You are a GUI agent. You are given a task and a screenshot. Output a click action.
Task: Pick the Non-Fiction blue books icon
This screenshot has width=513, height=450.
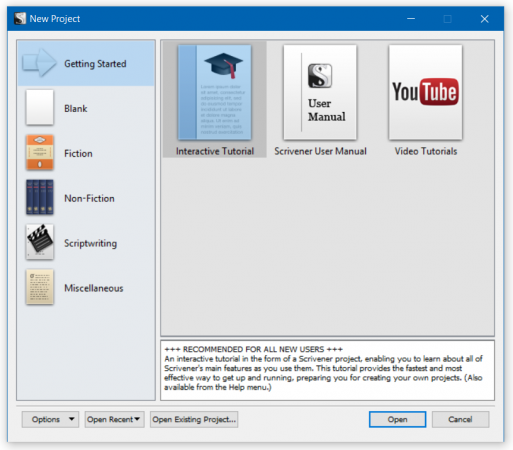40,197
